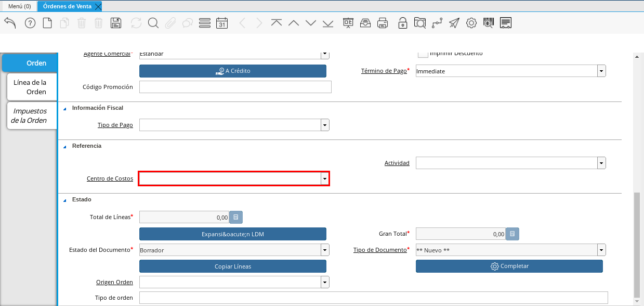Click the copy record icon

click(x=64, y=23)
